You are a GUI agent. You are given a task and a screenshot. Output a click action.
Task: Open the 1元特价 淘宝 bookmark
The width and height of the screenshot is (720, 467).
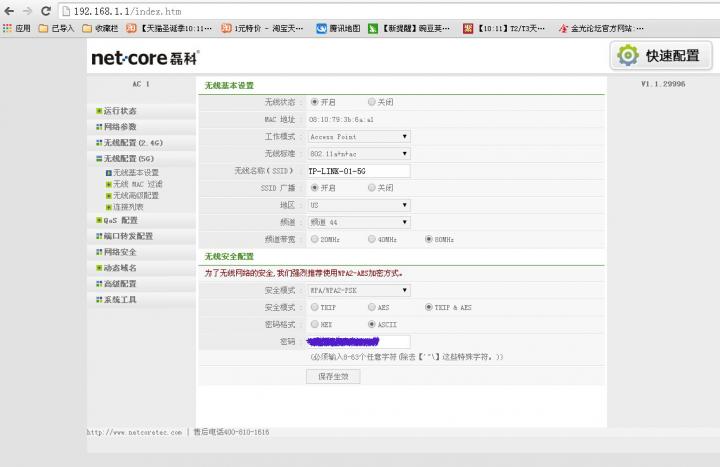(262, 28)
